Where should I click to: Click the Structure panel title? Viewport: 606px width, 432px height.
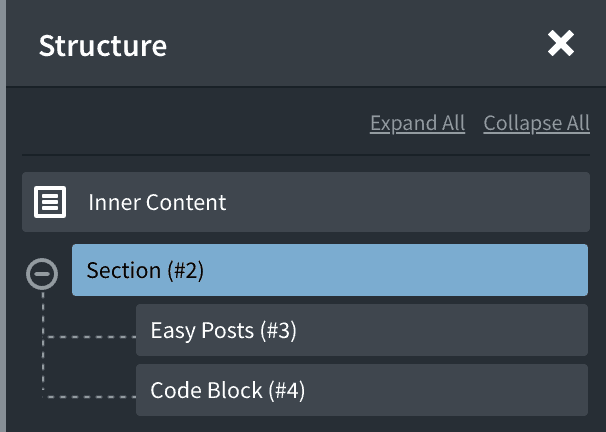[x=103, y=46]
